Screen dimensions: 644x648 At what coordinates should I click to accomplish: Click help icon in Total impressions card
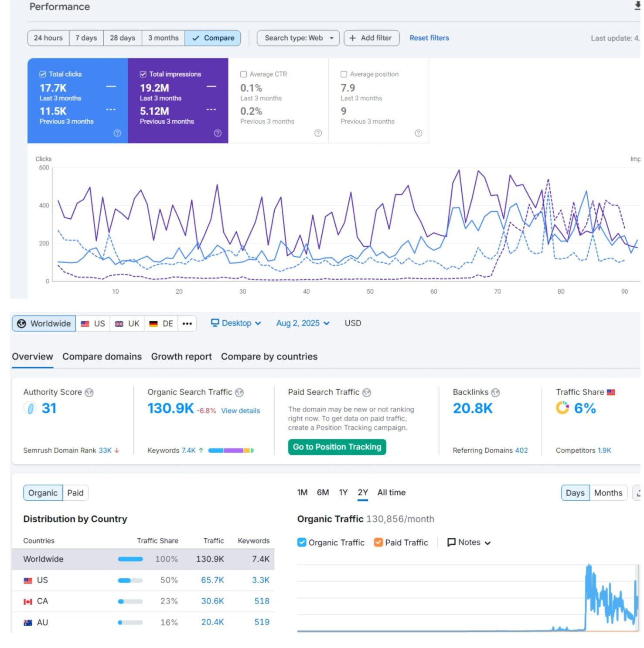pyautogui.click(x=218, y=133)
